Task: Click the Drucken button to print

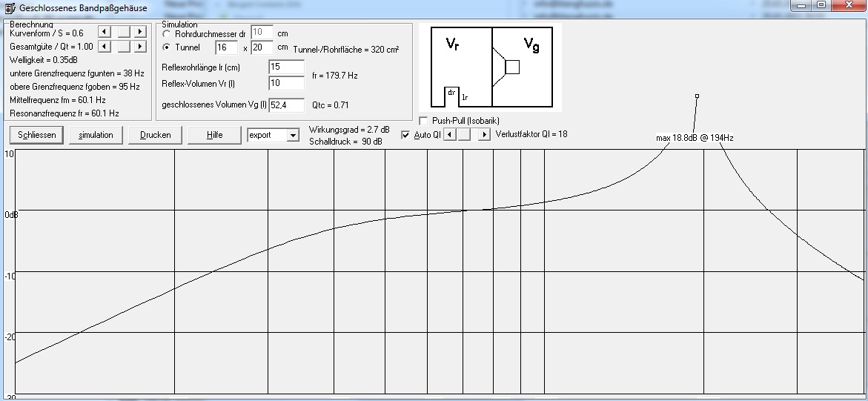Action: [156, 135]
